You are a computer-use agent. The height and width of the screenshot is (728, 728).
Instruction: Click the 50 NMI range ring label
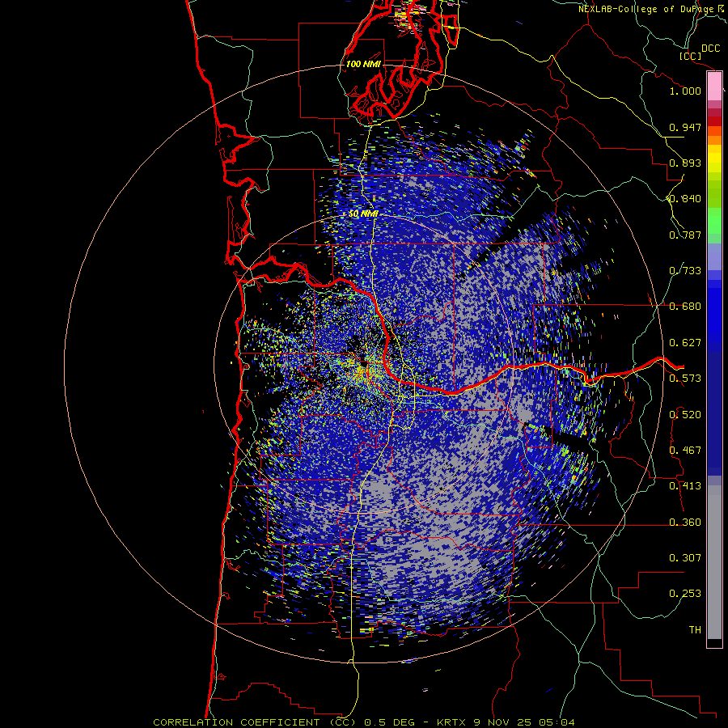click(363, 214)
